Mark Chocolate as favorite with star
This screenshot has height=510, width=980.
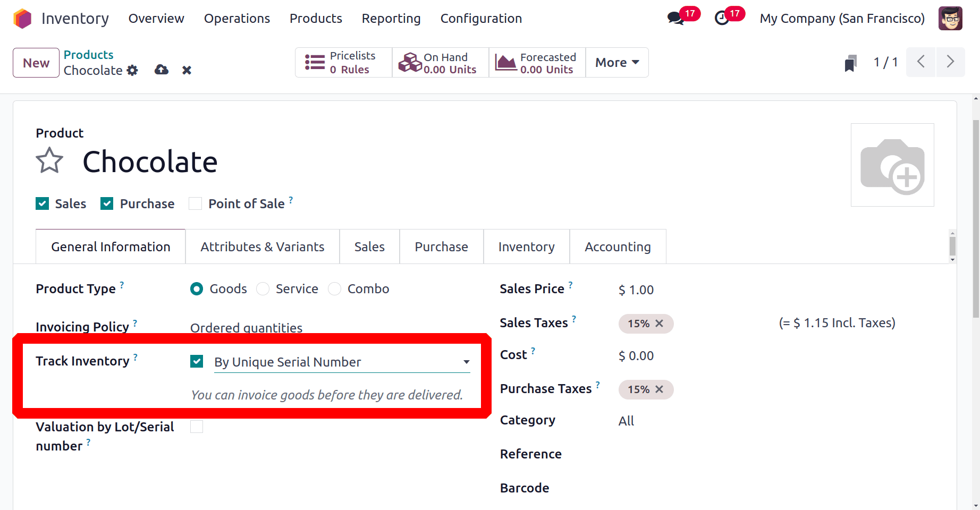49,161
